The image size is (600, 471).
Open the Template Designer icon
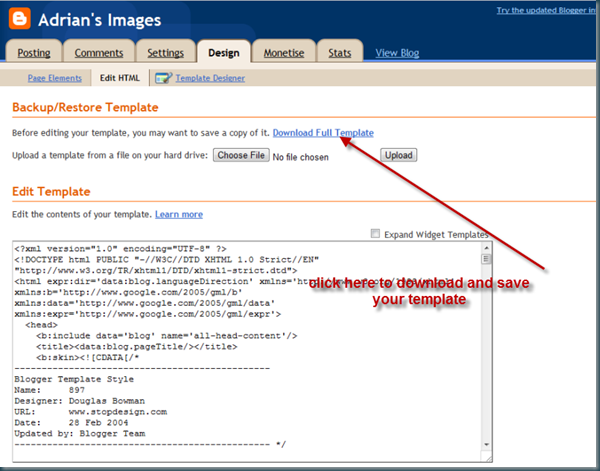[163, 78]
